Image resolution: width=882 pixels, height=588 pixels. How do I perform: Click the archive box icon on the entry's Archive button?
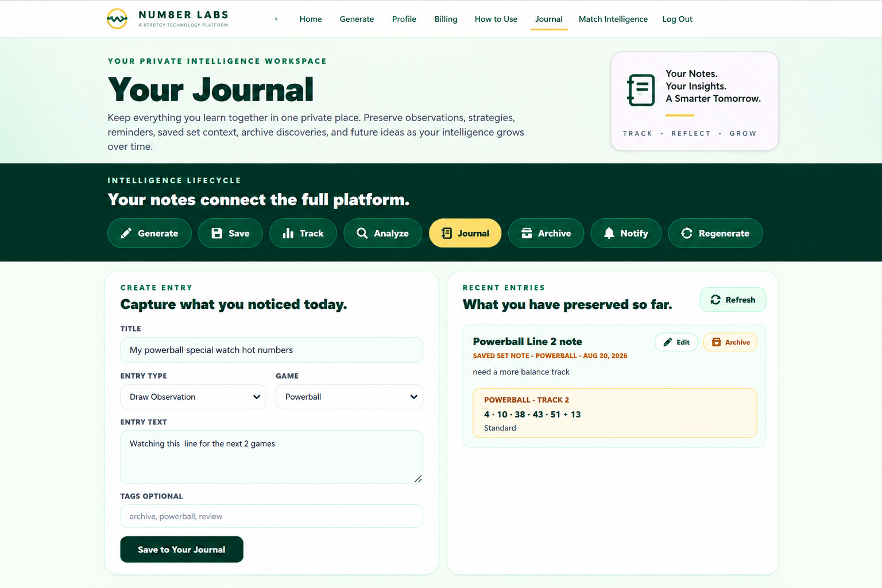point(717,342)
